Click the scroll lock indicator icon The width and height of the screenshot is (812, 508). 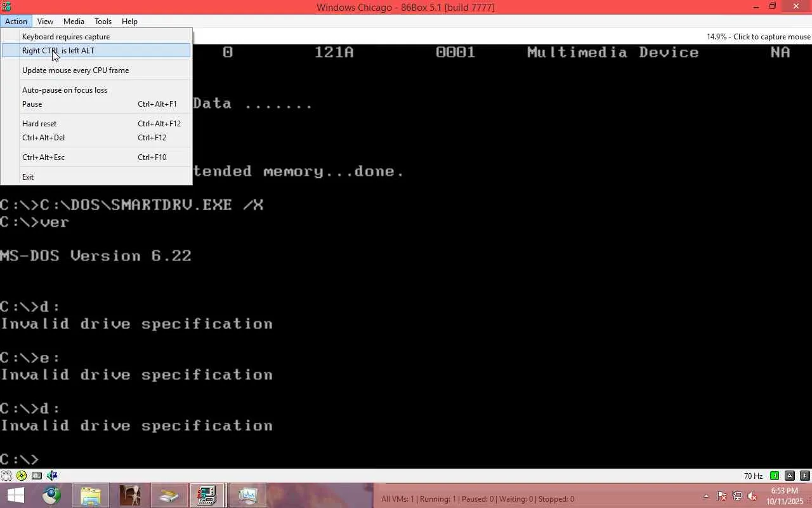coord(805,476)
